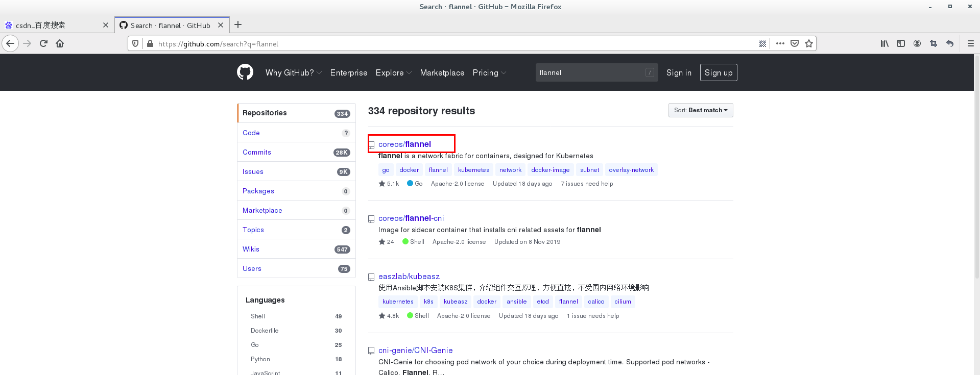Click the tracking protection shield icon
This screenshot has height=375, width=980.
coord(135,44)
